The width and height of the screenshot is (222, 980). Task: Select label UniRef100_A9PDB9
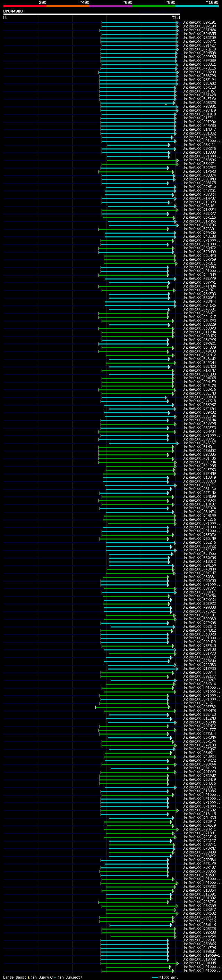tap(199, 60)
